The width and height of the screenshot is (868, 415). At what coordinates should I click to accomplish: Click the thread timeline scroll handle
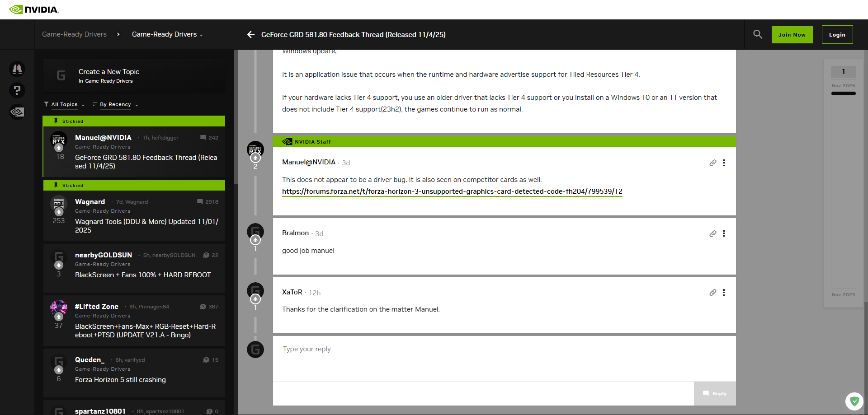point(844,93)
